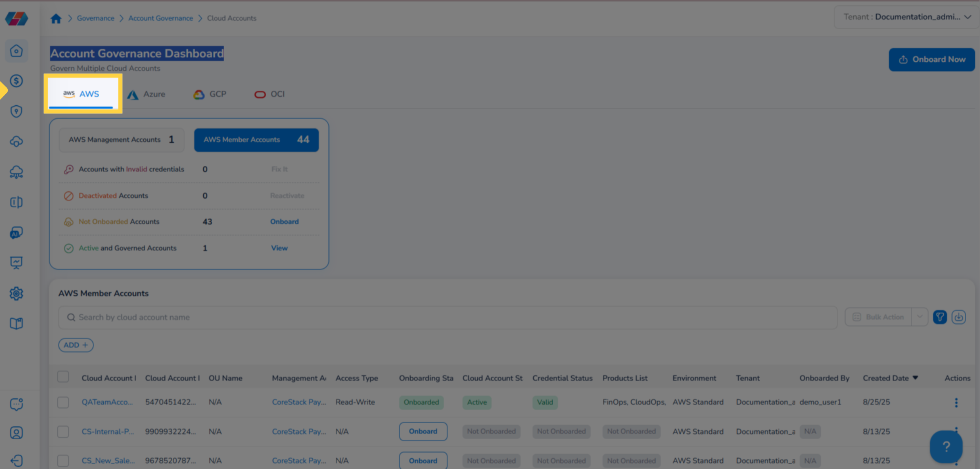Check the select-all checkbox in the table header
Image resolution: width=980 pixels, height=469 pixels.
(x=62, y=376)
